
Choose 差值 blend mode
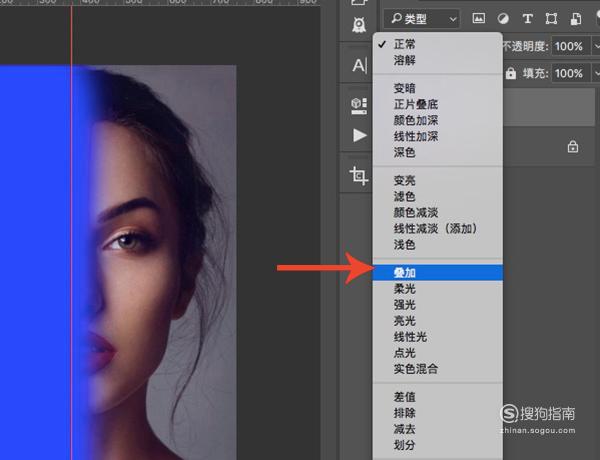click(x=437, y=397)
